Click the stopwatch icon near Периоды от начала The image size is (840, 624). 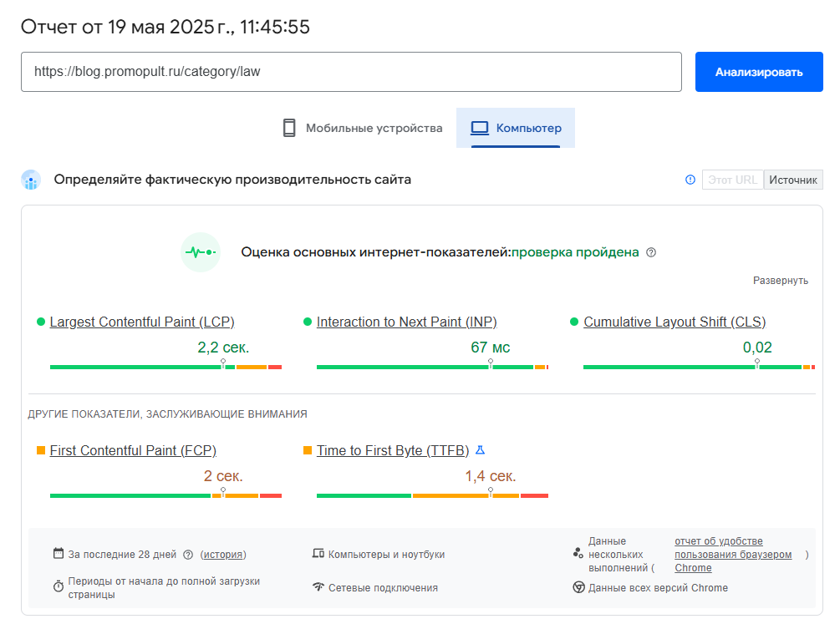pyautogui.click(x=59, y=586)
